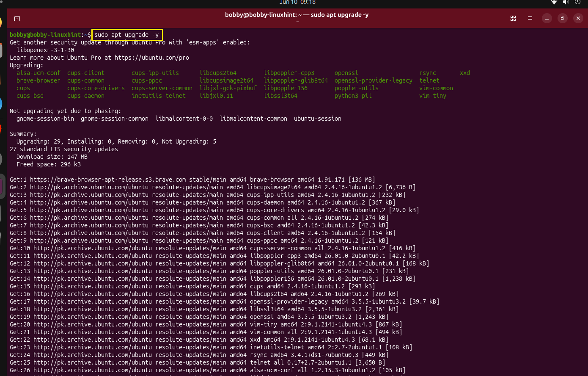Click the Get:14 libpoppler156 line
The image size is (588, 376).
[x=213, y=279]
